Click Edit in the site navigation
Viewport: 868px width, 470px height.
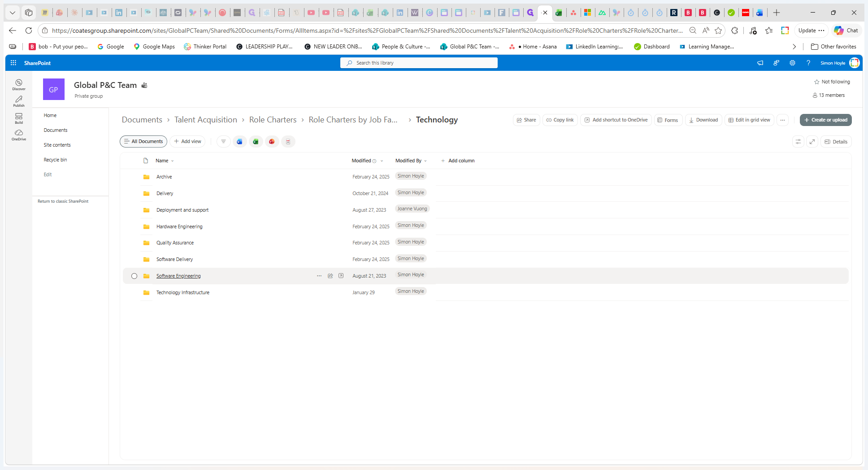coord(48,174)
